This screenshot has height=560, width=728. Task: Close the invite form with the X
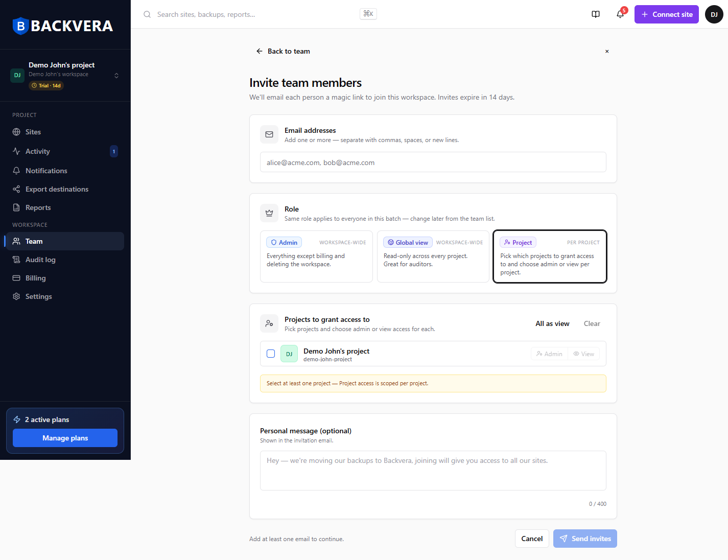click(x=607, y=51)
